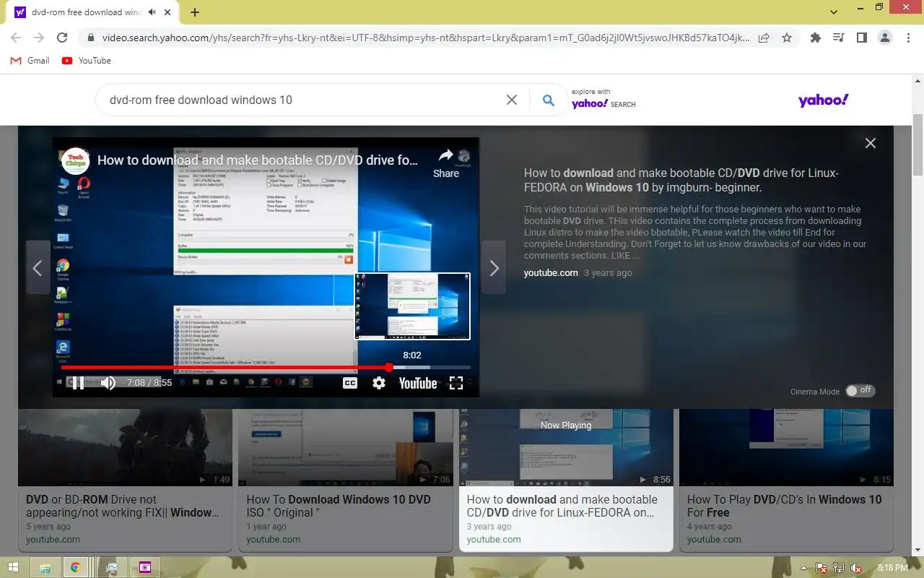Open Chrome profile avatar
This screenshot has width=924, height=578.
point(885,38)
